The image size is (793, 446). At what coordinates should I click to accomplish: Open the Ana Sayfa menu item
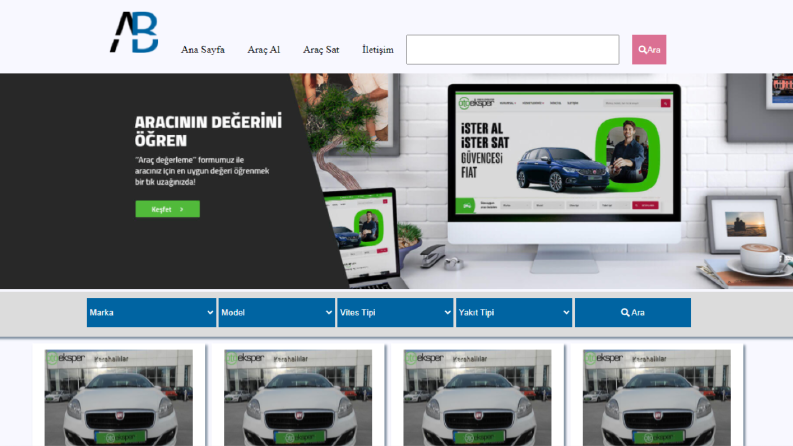(x=203, y=50)
